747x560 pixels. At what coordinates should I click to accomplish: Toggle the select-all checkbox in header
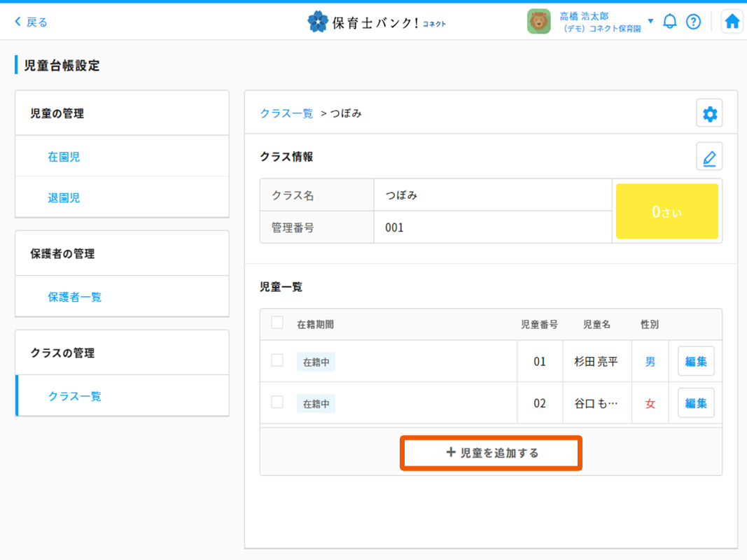click(x=277, y=323)
